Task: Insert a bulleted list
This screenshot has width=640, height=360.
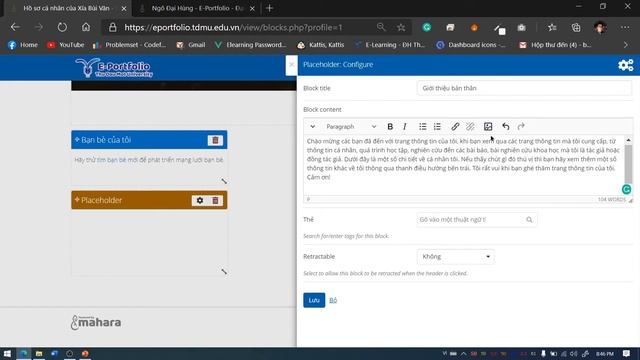Action: coord(422,127)
